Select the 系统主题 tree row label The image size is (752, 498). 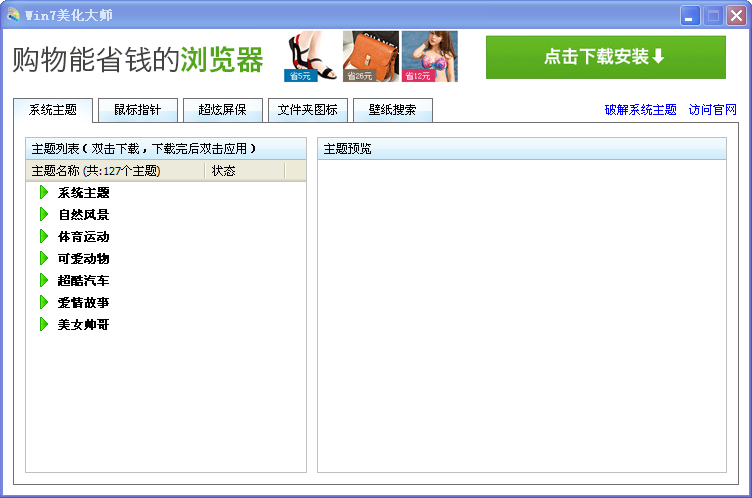[x=83, y=193]
